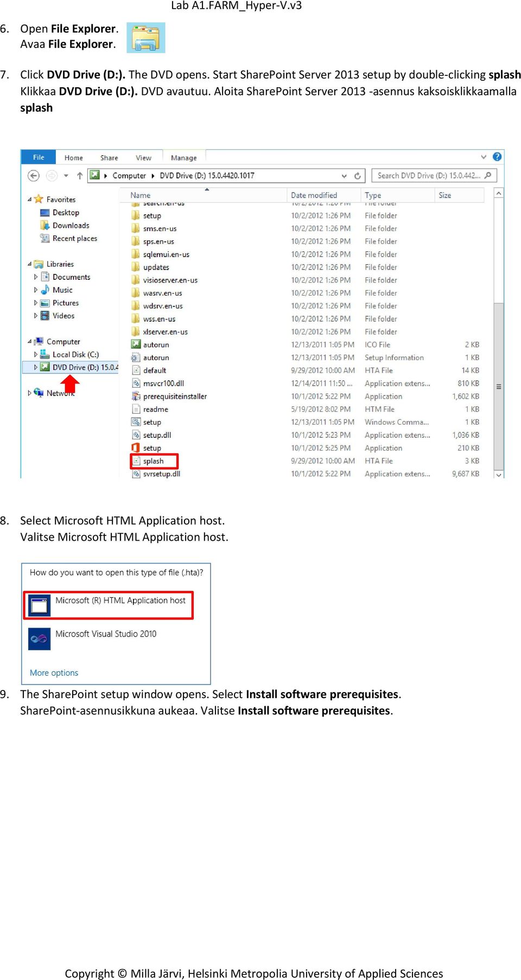Expand the Videos library node
The image size is (521, 980).
pos(36,316)
